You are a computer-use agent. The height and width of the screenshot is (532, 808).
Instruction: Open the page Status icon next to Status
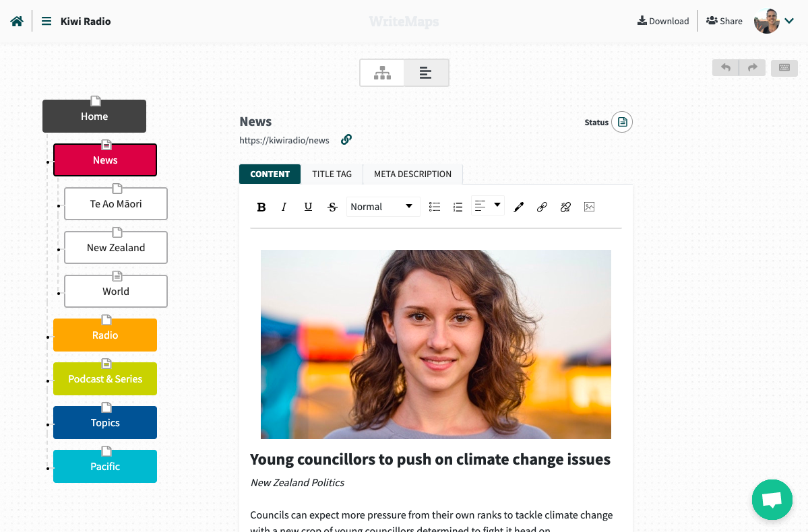click(622, 122)
